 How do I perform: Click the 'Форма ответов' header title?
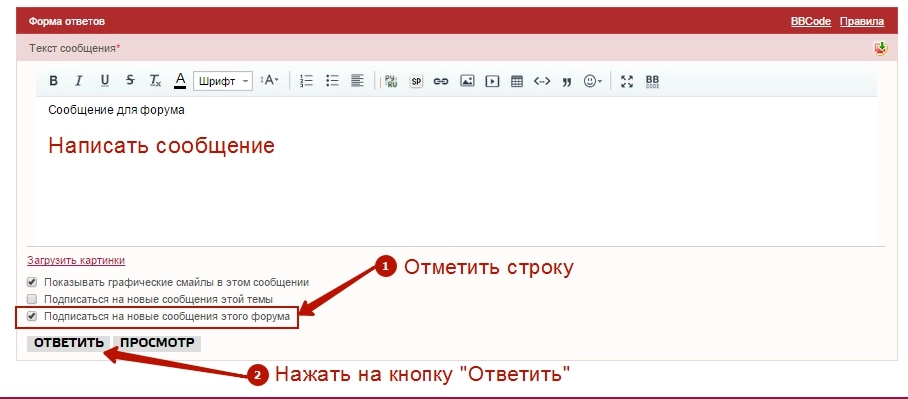coord(67,22)
